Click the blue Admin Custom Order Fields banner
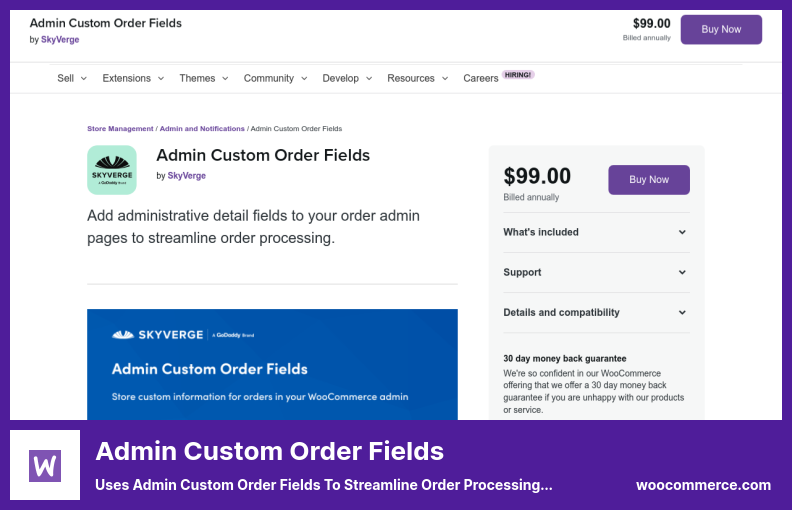Image resolution: width=792 pixels, height=510 pixels. point(272,364)
